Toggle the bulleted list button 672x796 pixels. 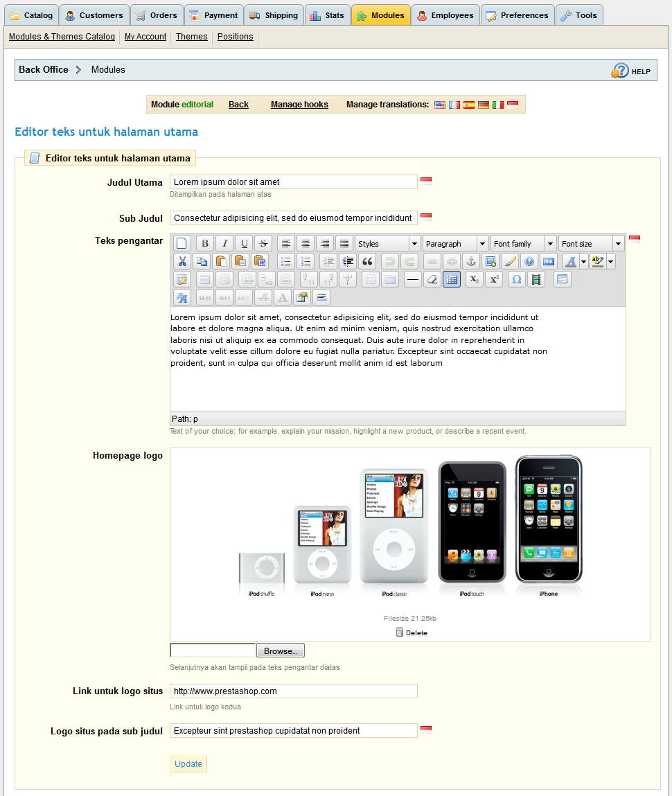pyautogui.click(x=285, y=261)
